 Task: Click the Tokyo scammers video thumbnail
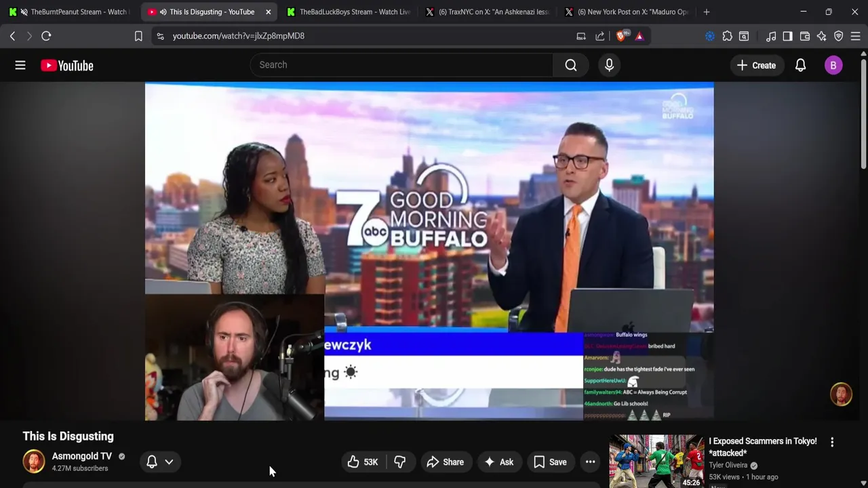coord(656,462)
